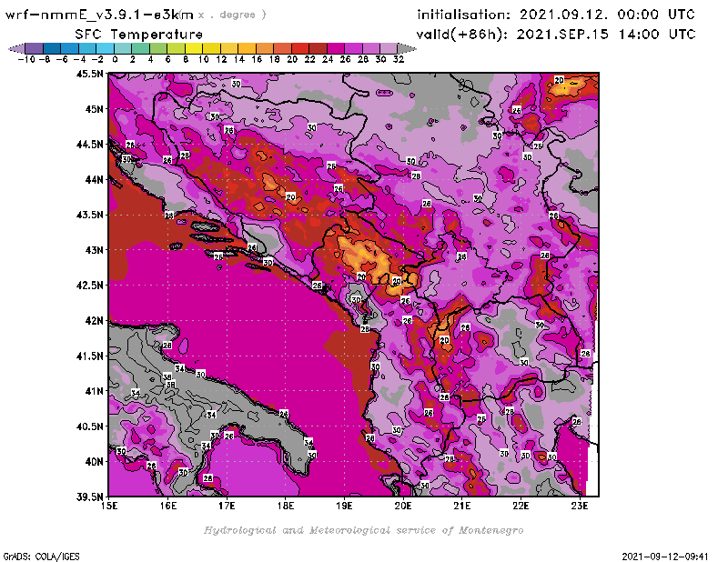Select the yellow 8 to 10 legend swatch
The width and height of the screenshot is (728, 562).
[194, 48]
